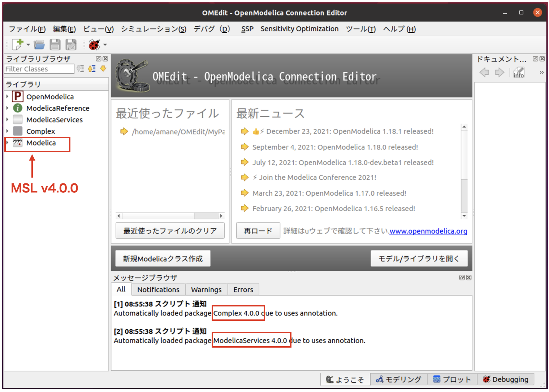Close the メッセージブラウザ panel
Image resolution: width=549 pixels, height=392 pixels.
[x=468, y=278]
